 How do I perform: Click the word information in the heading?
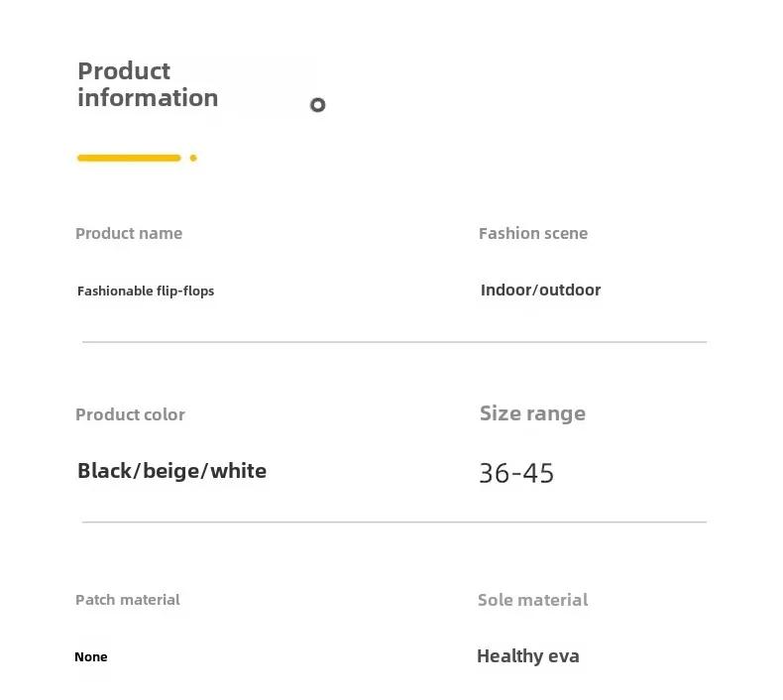(148, 97)
